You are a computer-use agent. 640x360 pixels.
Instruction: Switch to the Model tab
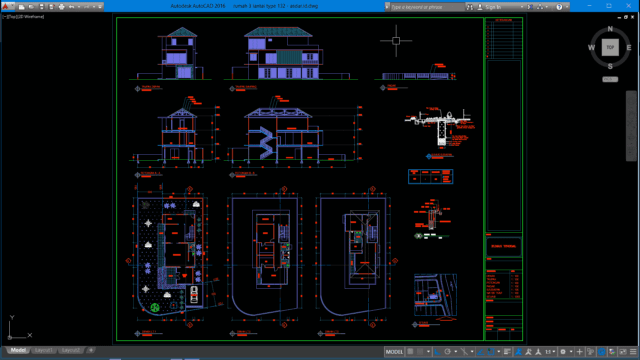18,350
